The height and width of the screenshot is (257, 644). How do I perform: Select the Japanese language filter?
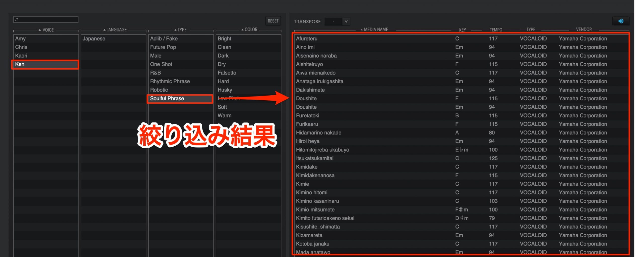(x=113, y=38)
